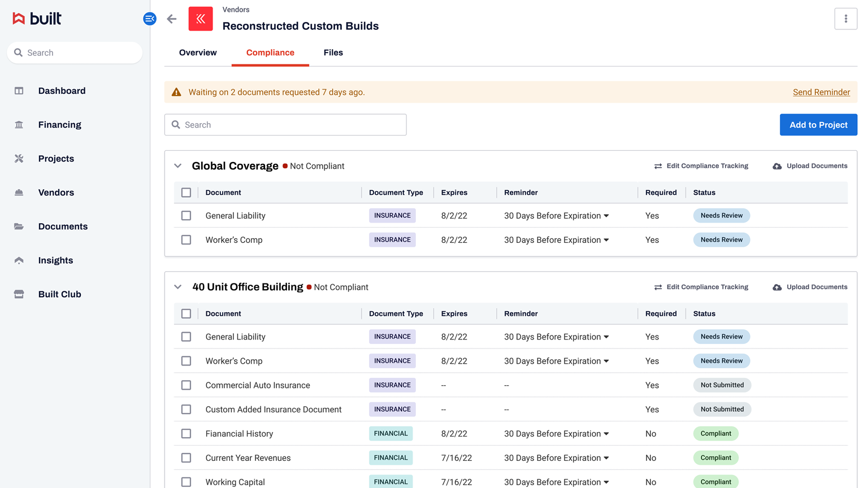The width and height of the screenshot is (868, 488).
Task: Check the Global Coverage General Liability row
Action: point(186,216)
